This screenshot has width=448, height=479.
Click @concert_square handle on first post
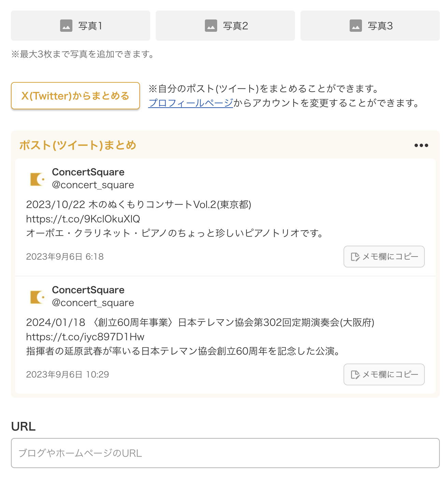pyautogui.click(x=93, y=185)
